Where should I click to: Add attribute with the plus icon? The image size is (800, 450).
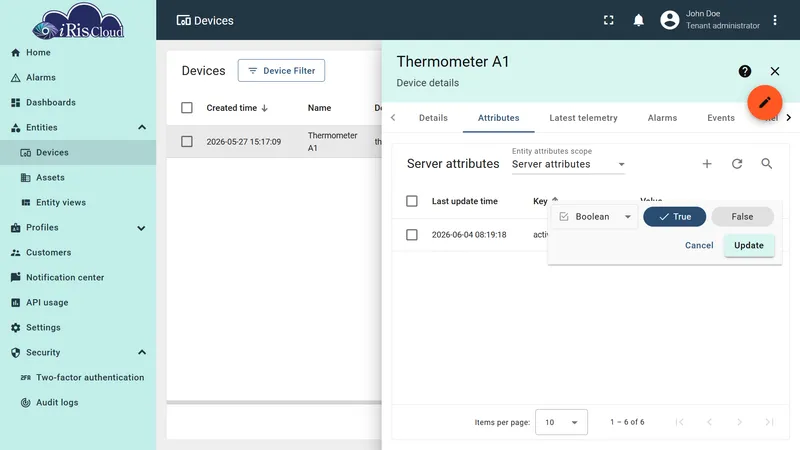point(707,164)
